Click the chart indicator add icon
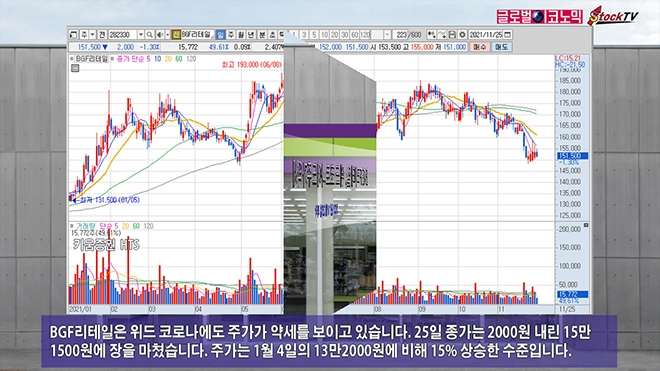 432,35
